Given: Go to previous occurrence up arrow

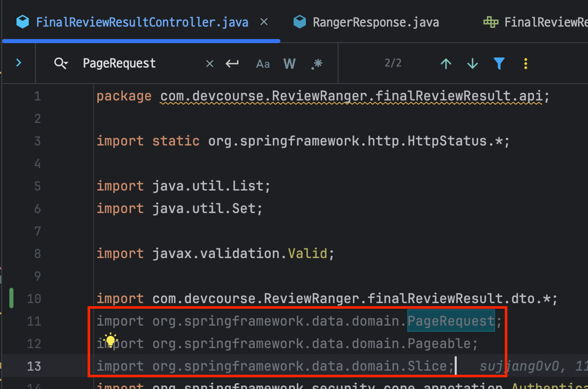Looking at the screenshot, I should click(446, 63).
